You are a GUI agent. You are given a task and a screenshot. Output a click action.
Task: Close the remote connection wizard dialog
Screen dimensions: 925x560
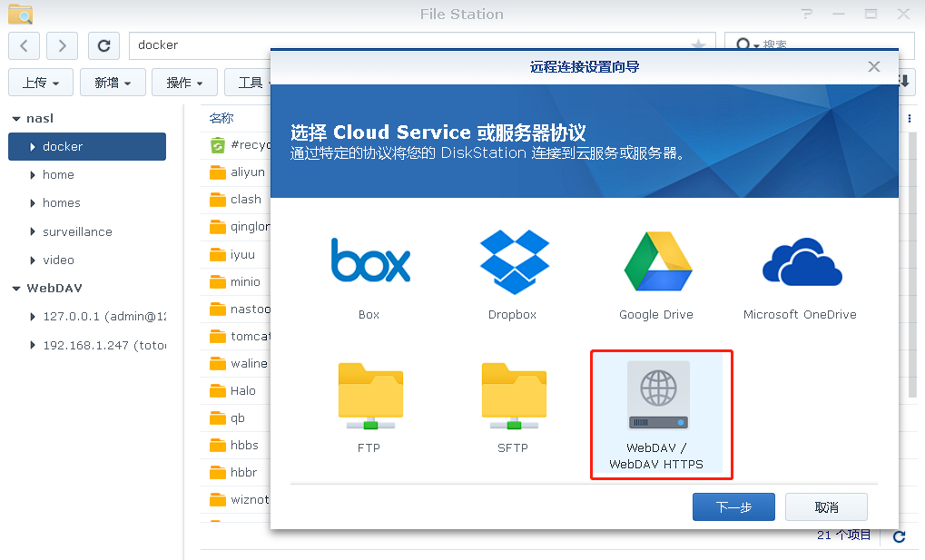pos(873,66)
